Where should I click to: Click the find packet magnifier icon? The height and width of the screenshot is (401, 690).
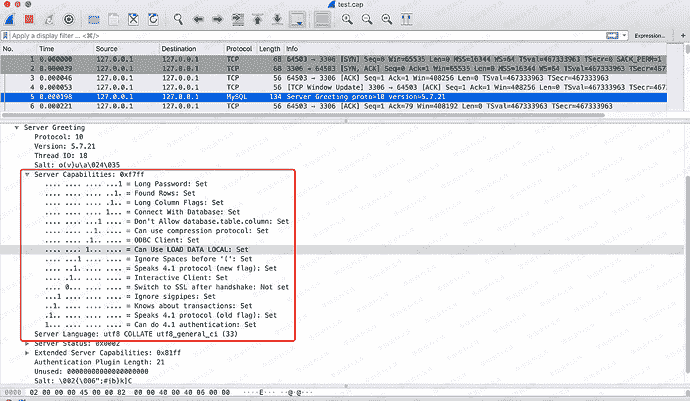pos(179,18)
